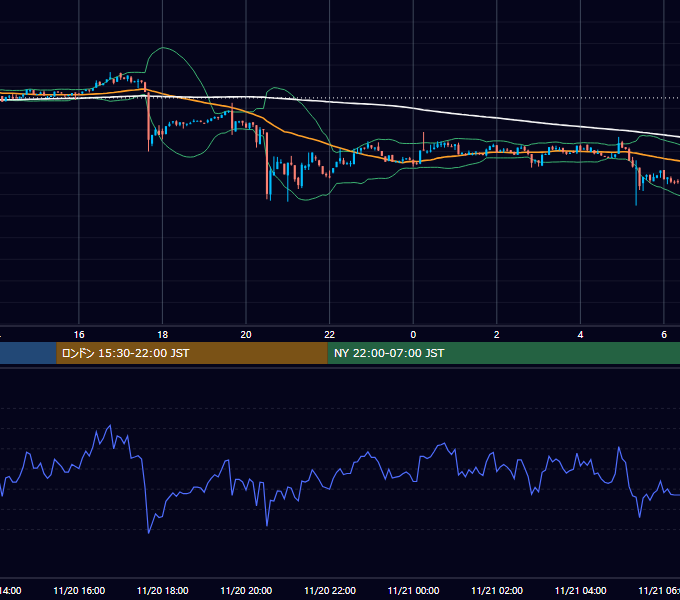Click the '11/20 22:00' date label

[330, 590]
